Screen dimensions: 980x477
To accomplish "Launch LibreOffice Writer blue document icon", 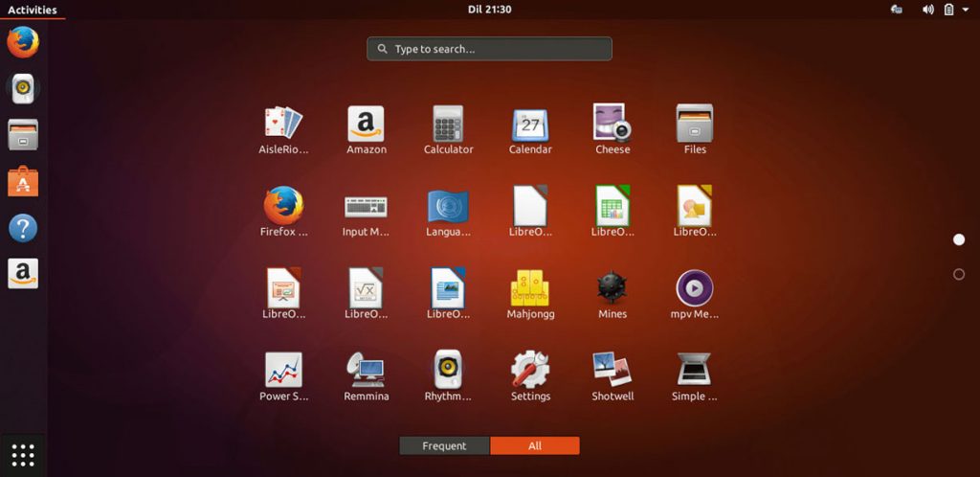I will (448, 287).
